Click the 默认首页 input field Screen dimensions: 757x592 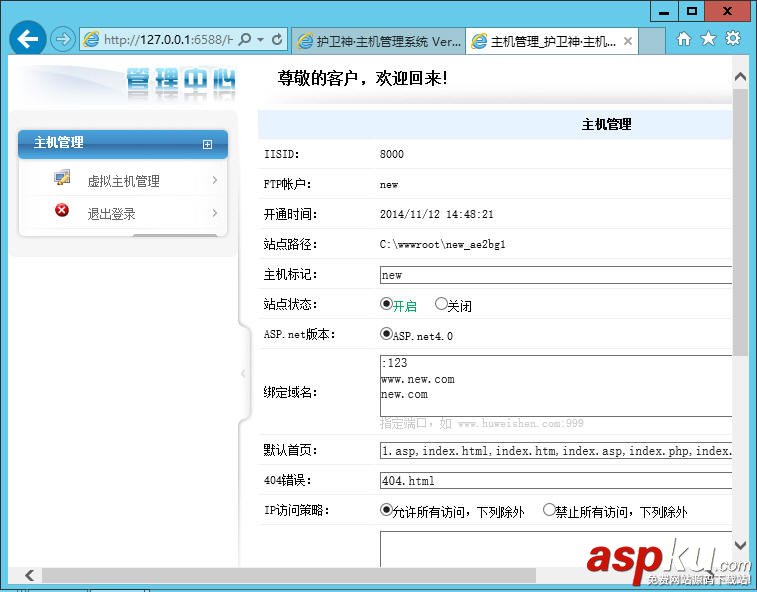(556, 451)
